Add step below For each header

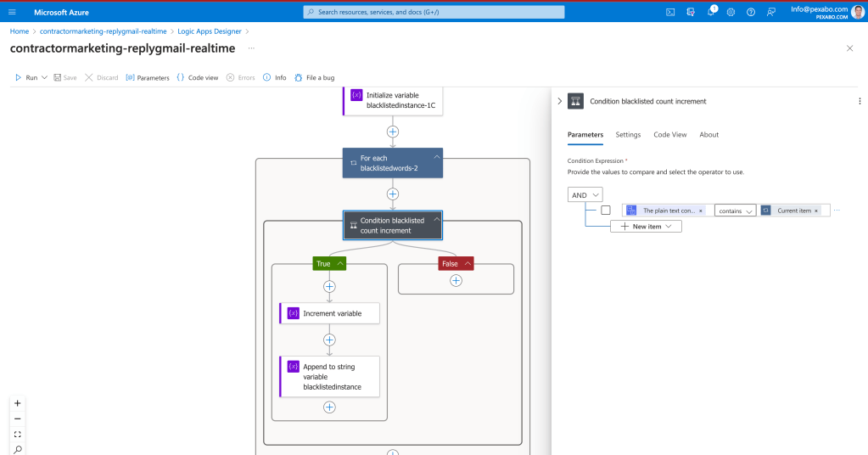[x=393, y=194]
